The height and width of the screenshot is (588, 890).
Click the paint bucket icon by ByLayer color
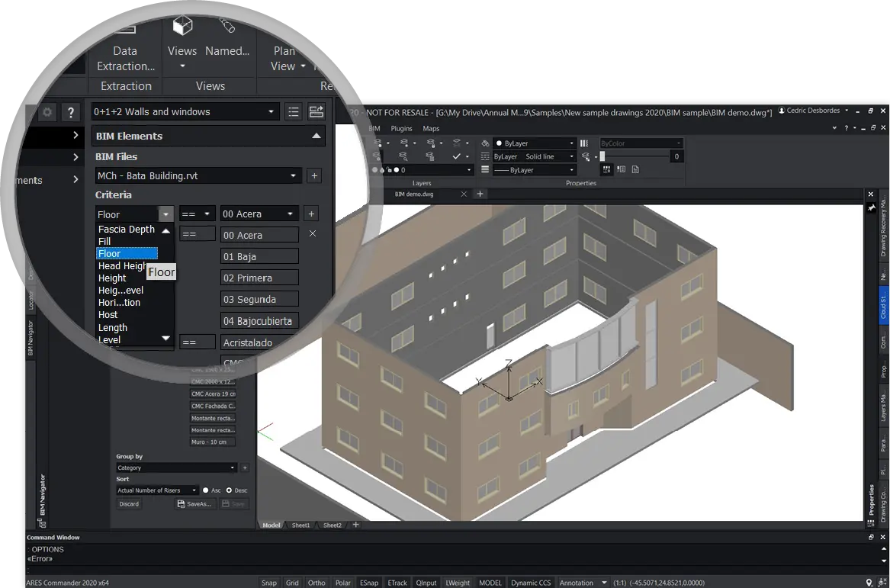(485, 143)
